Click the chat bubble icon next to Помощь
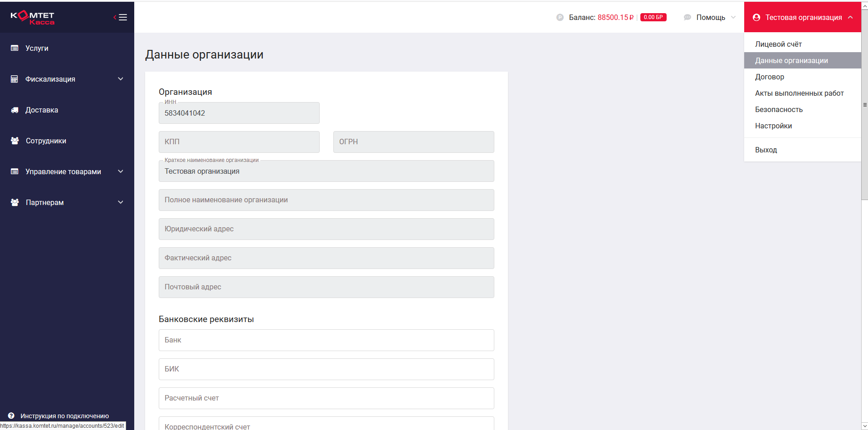This screenshot has width=868, height=430. coord(688,17)
